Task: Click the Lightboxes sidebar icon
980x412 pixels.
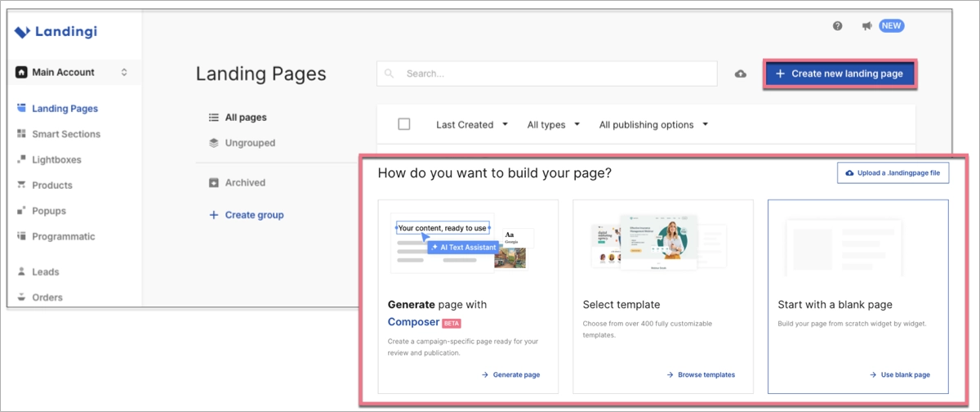Action: click(x=22, y=159)
